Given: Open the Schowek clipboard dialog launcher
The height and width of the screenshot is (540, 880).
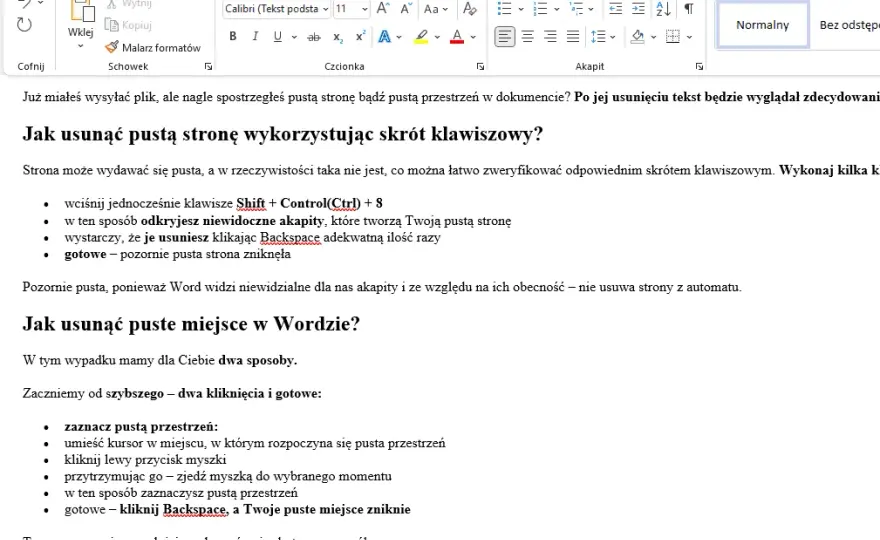Looking at the screenshot, I should click(x=208, y=66).
